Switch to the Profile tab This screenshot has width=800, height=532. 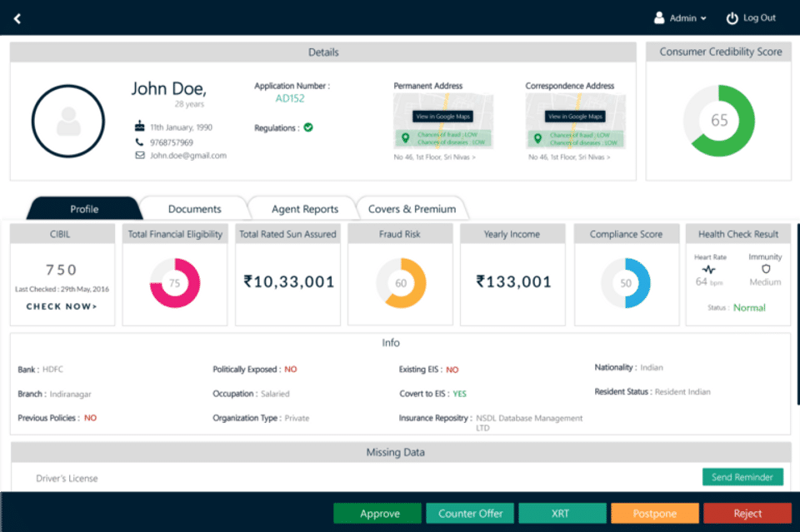84,209
